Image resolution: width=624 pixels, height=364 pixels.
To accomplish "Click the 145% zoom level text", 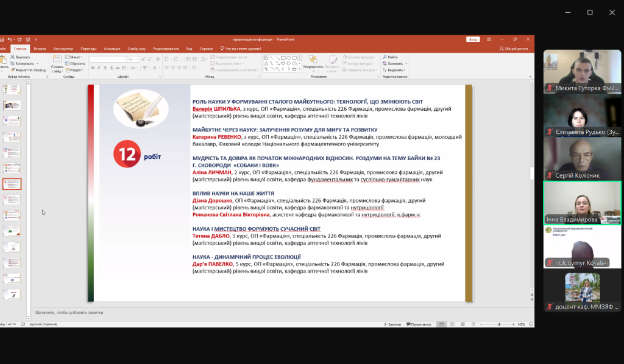I will pyautogui.click(x=521, y=324).
